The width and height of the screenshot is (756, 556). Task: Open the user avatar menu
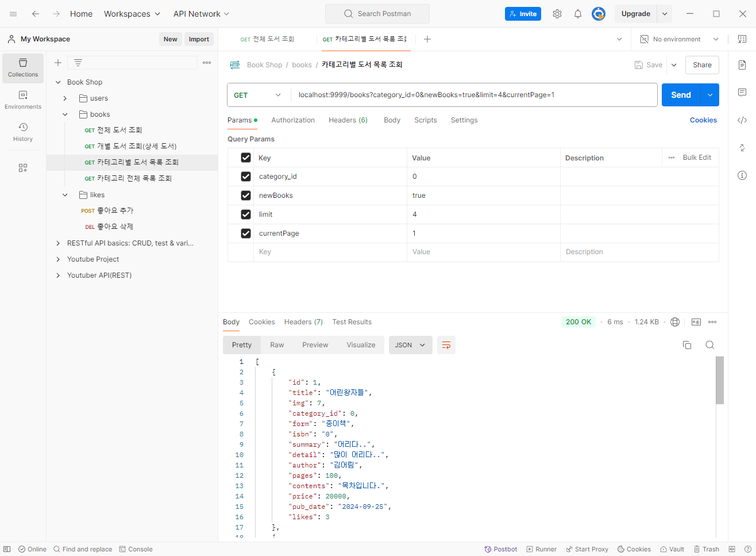[599, 14]
